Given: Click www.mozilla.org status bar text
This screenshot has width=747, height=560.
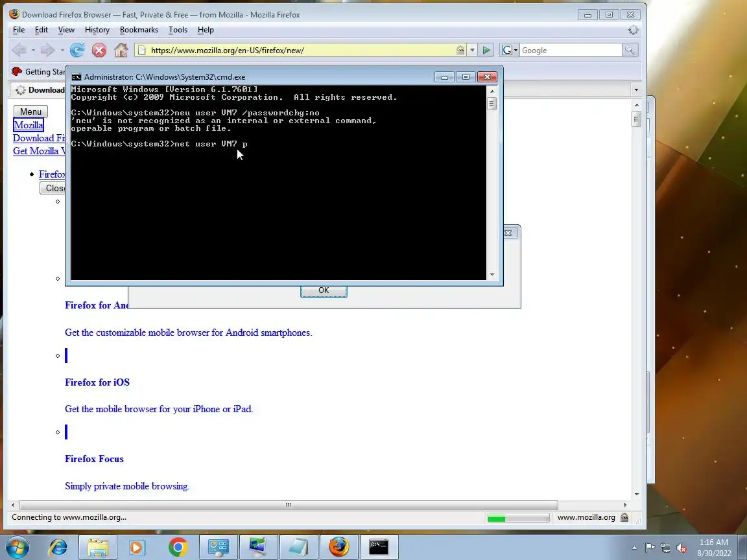Looking at the screenshot, I should (586, 517).
